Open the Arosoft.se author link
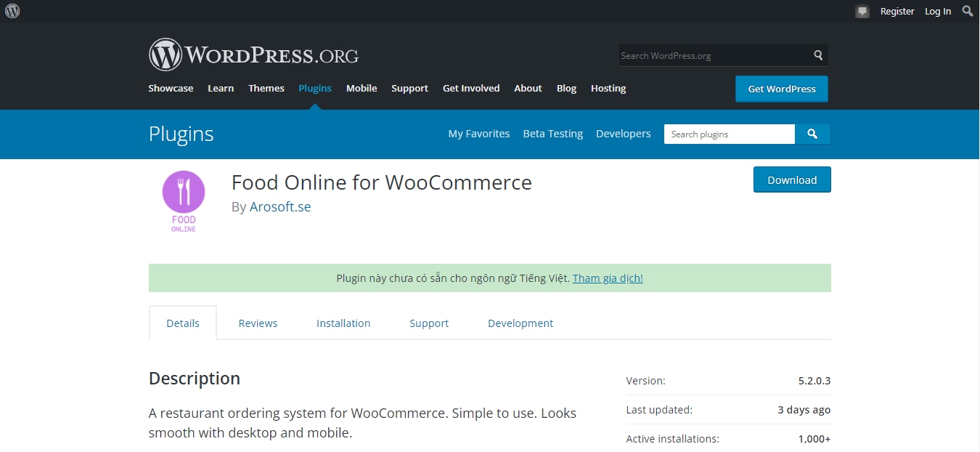Viewport: 980px width, 452px height. tap(280, 206)
